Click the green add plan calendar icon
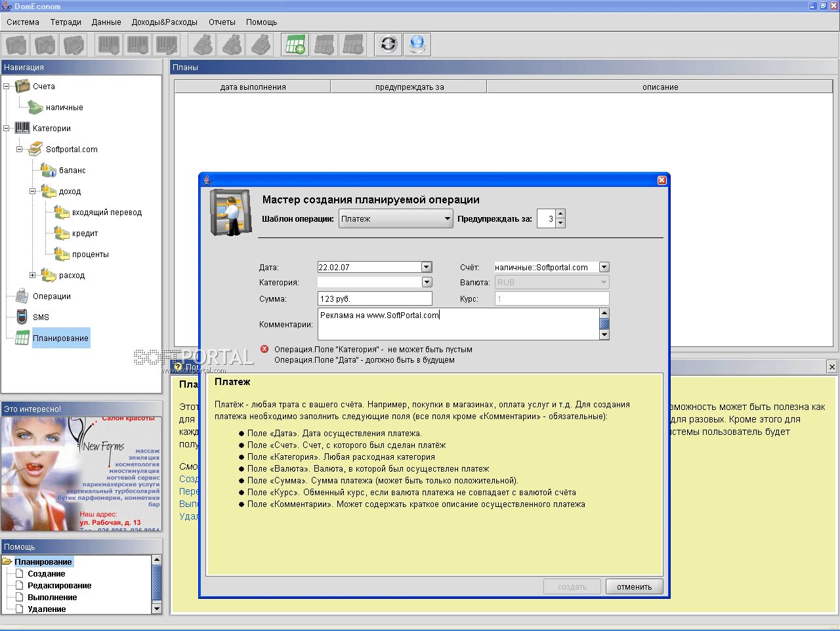 pos(295,45)
